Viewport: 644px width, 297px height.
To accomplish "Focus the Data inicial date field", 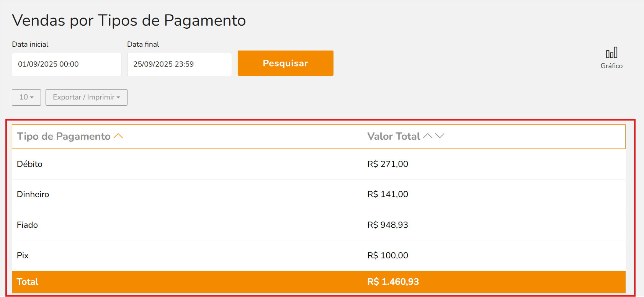I will tap(67, 64).
